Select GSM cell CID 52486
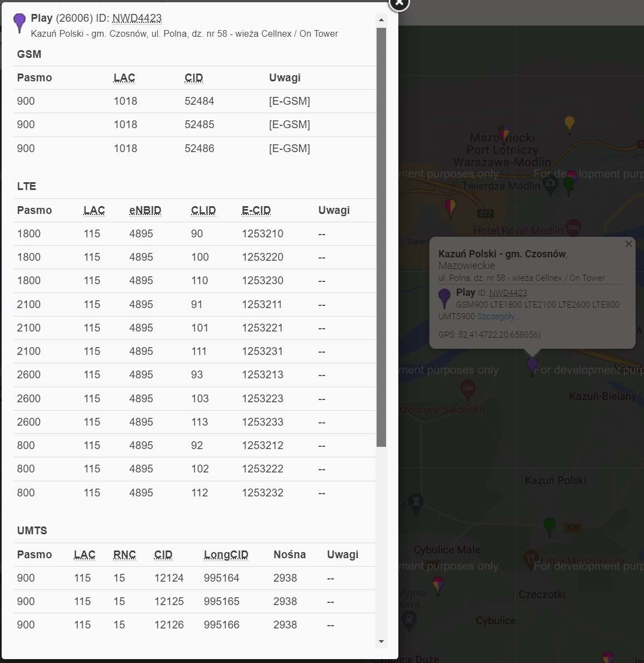Viewport: 644px width, 663px height. point(199,148)
